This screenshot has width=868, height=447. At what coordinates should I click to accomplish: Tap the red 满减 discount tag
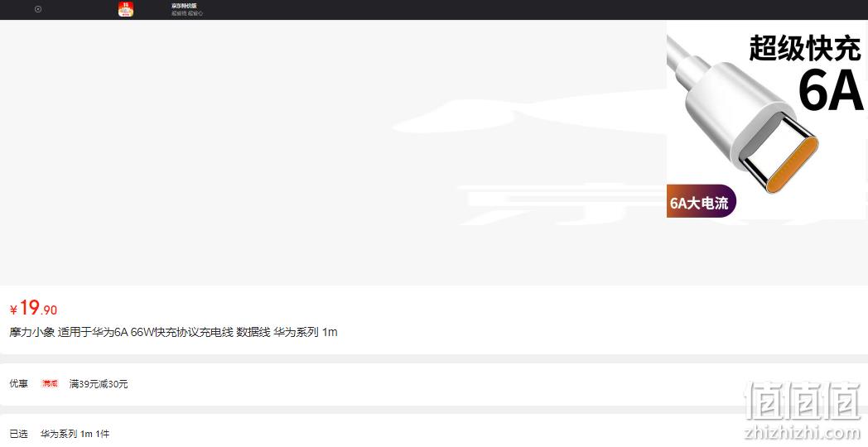50,383
